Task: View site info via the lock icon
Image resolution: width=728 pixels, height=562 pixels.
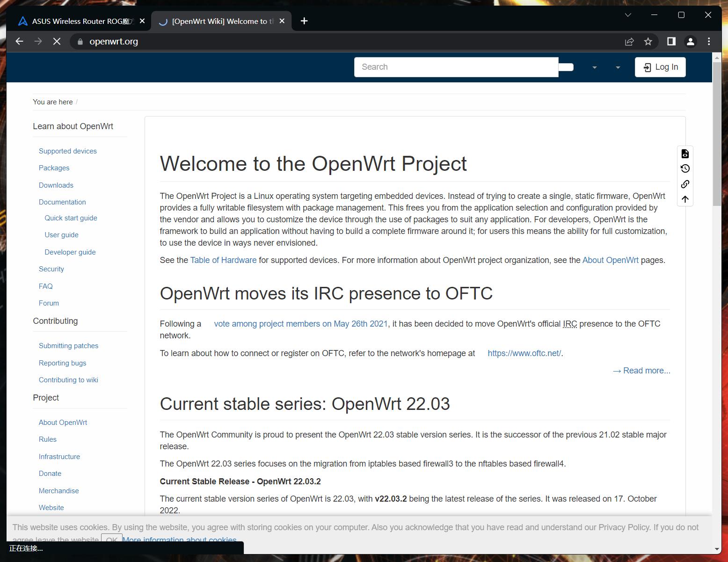Action: pyautogui.click(x=80, y=42)
